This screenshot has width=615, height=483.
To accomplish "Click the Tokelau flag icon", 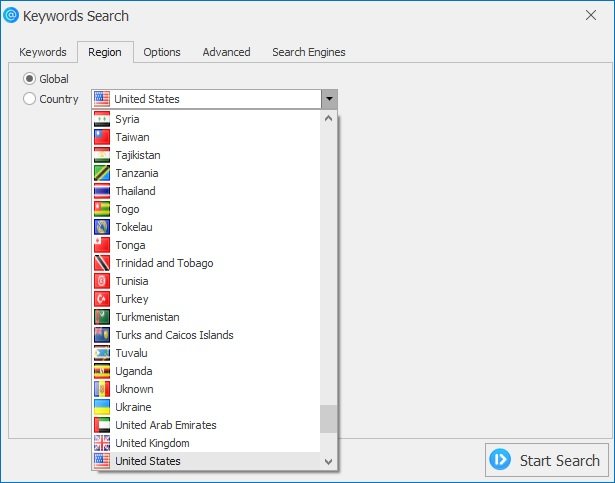I will 102,227.
